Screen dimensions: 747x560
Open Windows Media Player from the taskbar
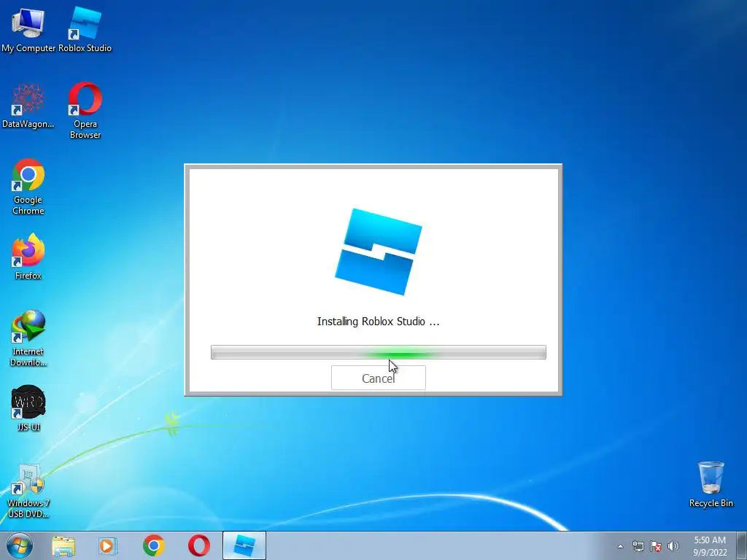(x=108, y=545)
